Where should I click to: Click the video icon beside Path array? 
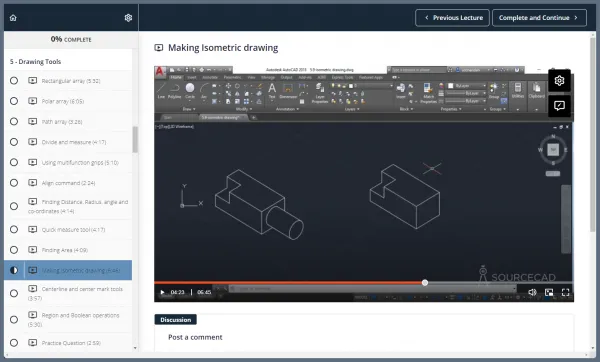(33, 122)
